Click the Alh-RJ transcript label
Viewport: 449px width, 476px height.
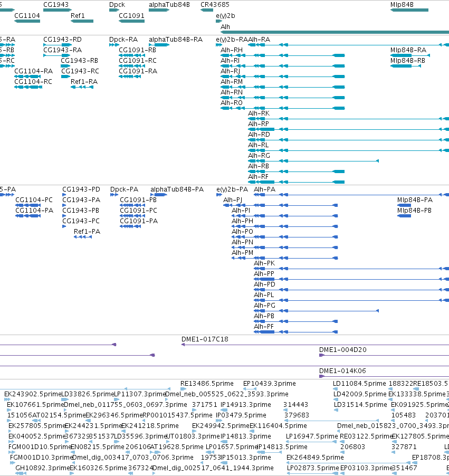tap(230, 71)
